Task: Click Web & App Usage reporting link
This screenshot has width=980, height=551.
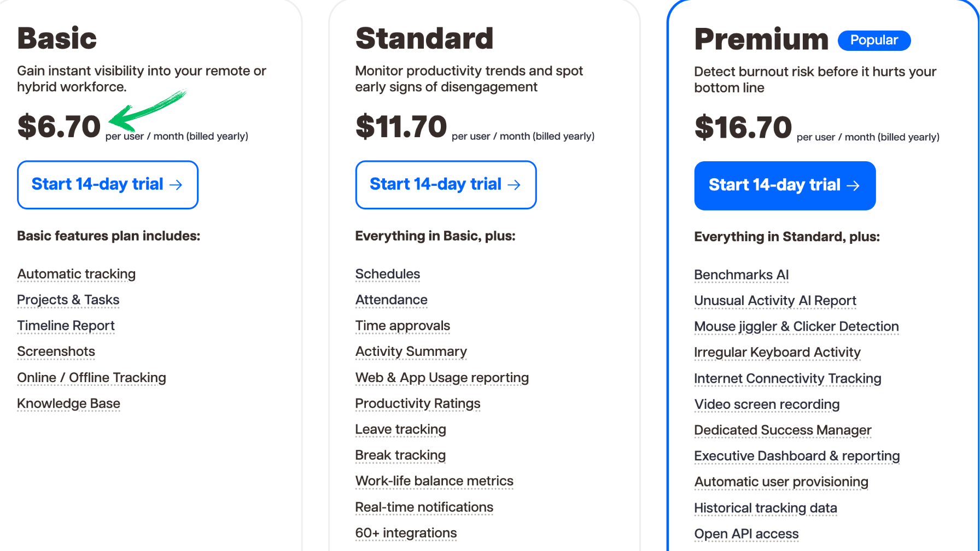Action: click(x=442, y=378)
